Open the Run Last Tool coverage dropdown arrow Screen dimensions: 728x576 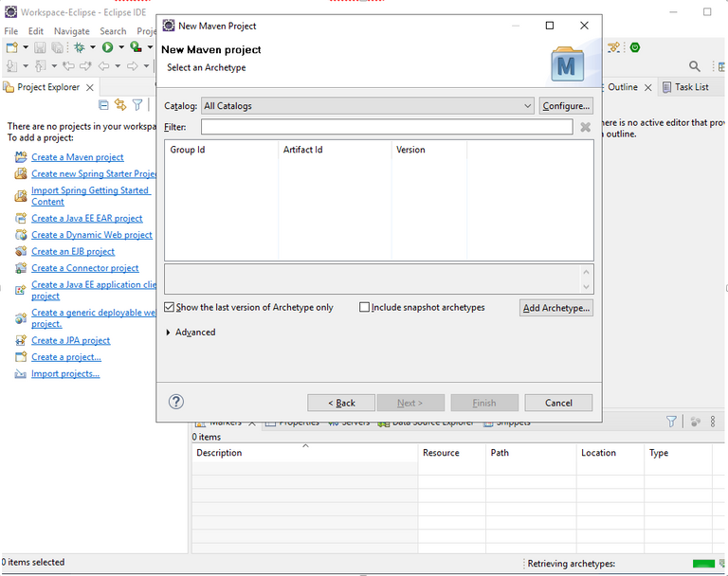click(x=150, y=47)
